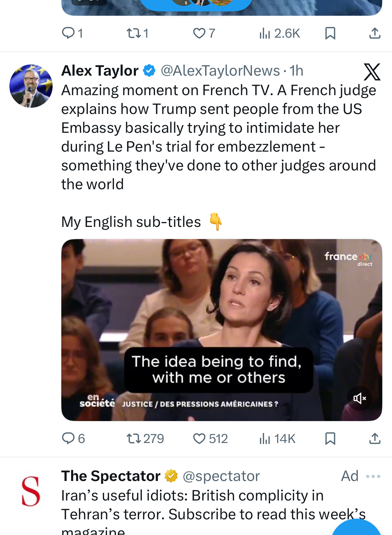Viewport: 392px width, 535px height.
Task: Unmute the France TV video
Action: pyautogui.click(x=359, y=398)
